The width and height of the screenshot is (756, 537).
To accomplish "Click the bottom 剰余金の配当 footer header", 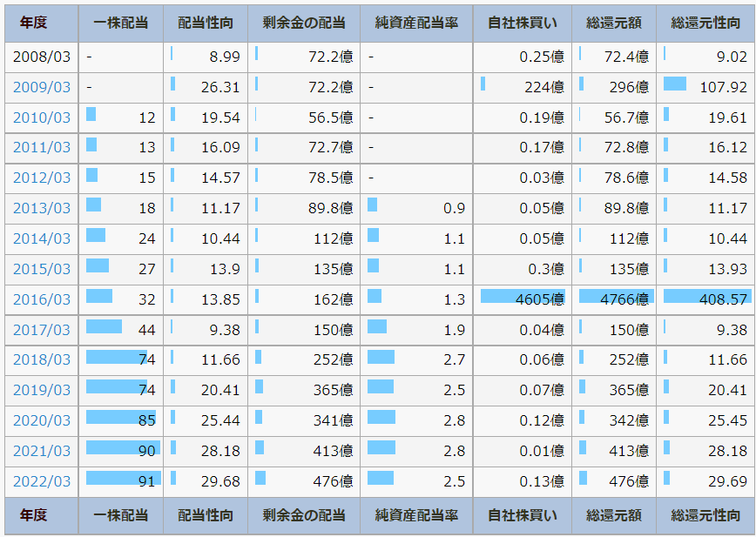I will tap(304, 515).
